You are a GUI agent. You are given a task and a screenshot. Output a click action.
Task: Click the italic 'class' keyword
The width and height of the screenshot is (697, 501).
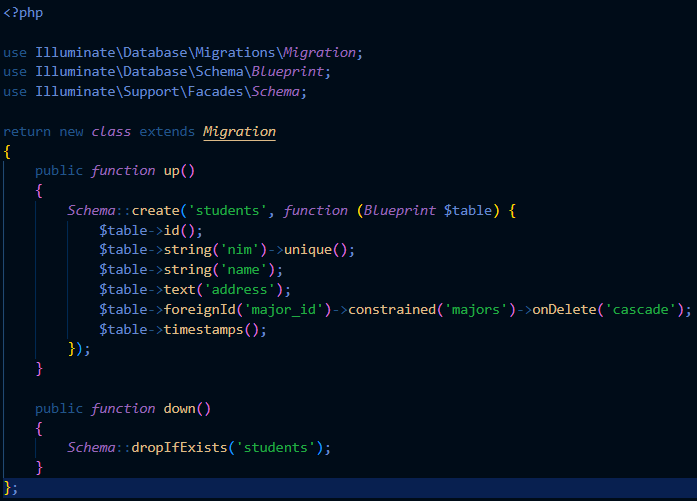(111, 132)
